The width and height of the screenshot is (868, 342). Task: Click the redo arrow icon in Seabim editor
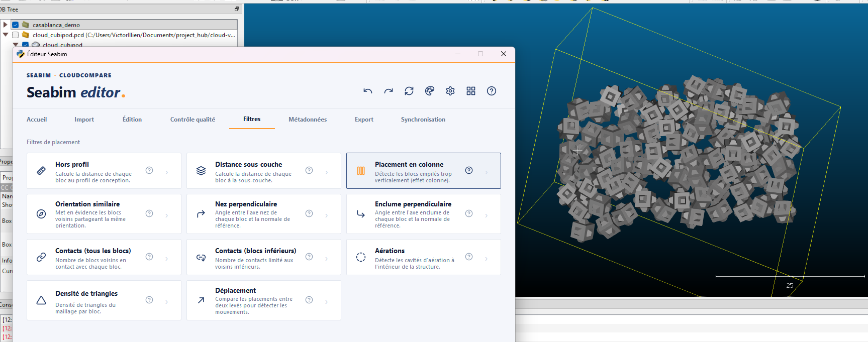click(389, 91)
